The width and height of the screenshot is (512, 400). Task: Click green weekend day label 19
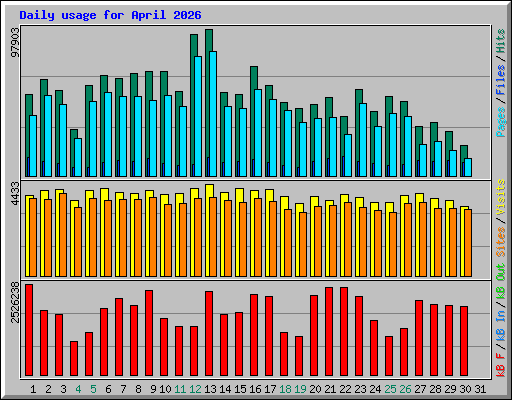(x=300, y=389)
